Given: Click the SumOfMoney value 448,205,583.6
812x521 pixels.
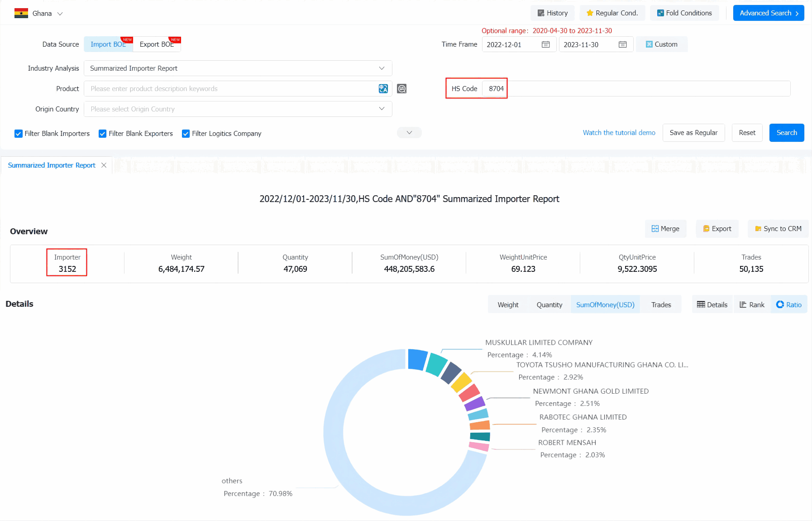Looking at the screenshot, I should (409, 269).
